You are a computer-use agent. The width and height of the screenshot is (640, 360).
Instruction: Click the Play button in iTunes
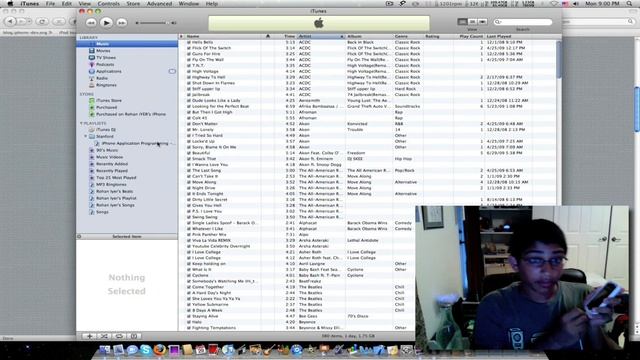(x=106, y=22)
